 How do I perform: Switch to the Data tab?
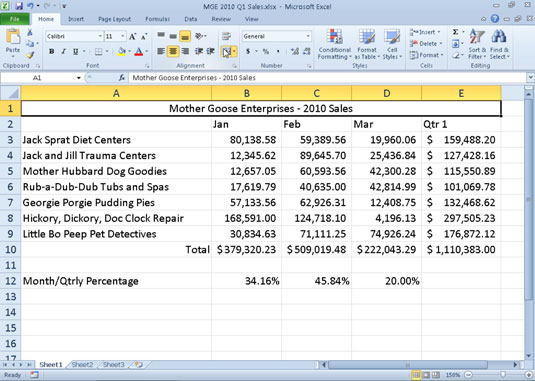coord(191,19)
